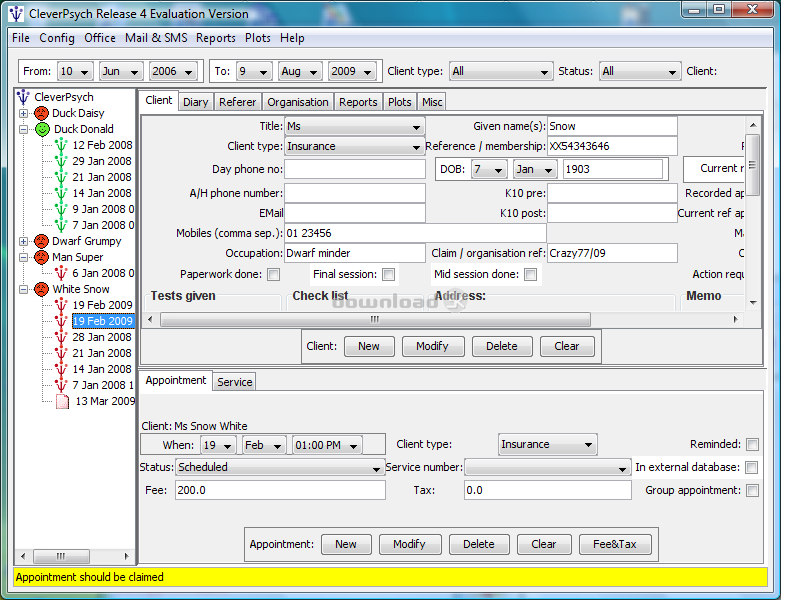
Task: Open the Client type filter dropdown at top
Action: coord(501,71)
